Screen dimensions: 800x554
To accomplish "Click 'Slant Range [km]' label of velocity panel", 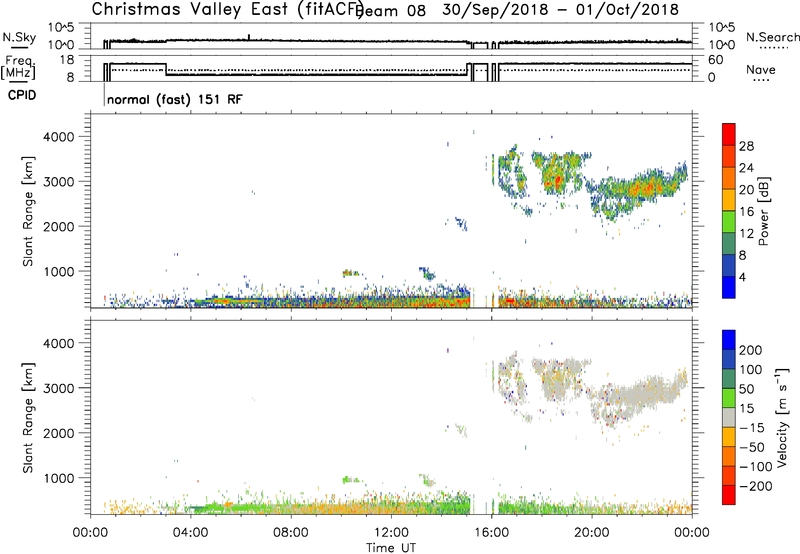I will click(28, 418).
